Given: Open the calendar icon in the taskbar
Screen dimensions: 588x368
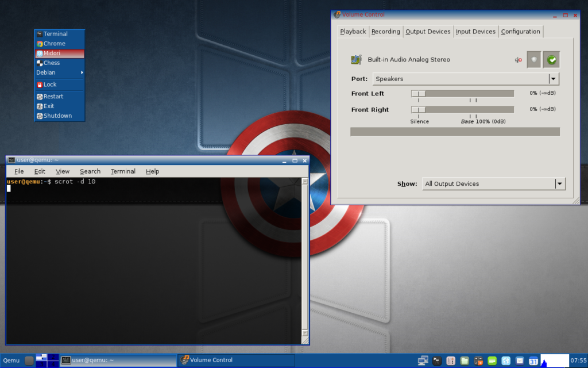Looking at the screenshot, I should point(533,361).
